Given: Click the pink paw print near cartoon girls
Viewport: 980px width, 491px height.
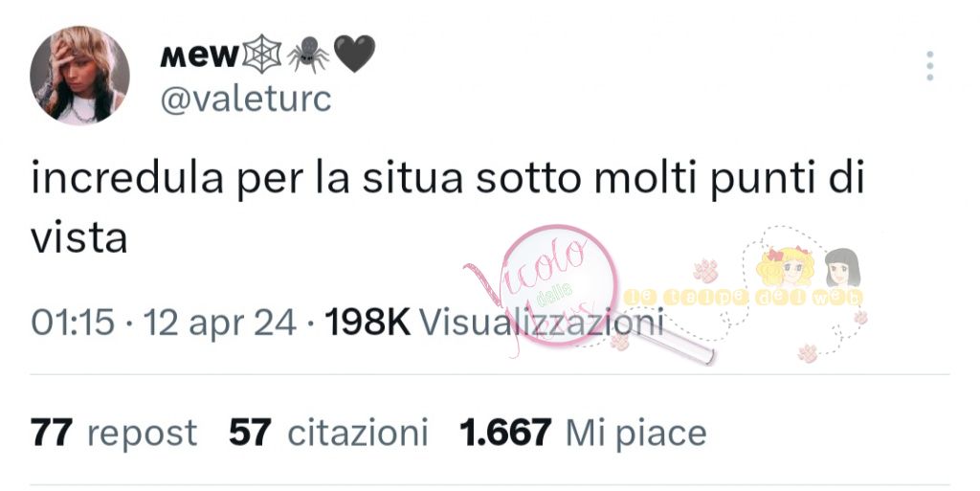Looking at the screenshot, I should click(x=706, y=271).
